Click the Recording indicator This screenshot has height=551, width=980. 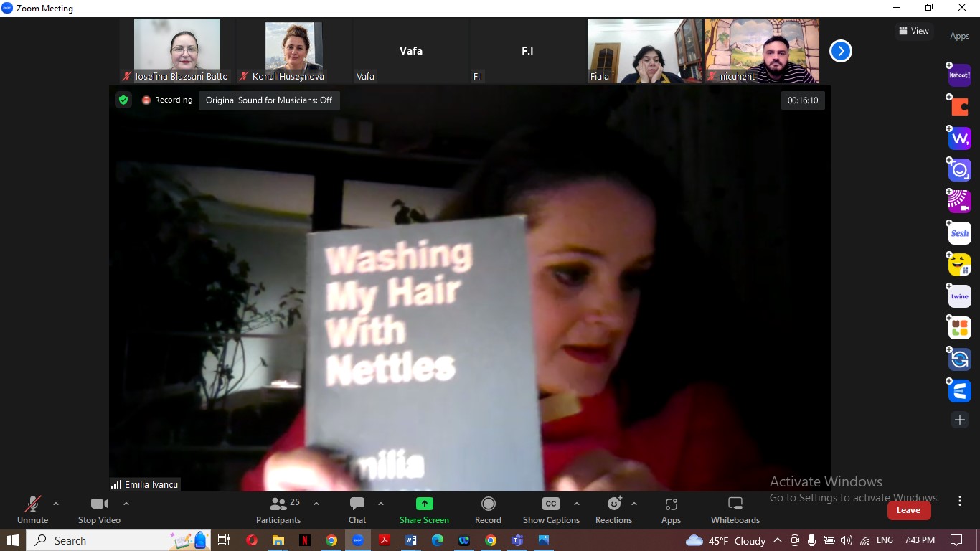[167, 100]
